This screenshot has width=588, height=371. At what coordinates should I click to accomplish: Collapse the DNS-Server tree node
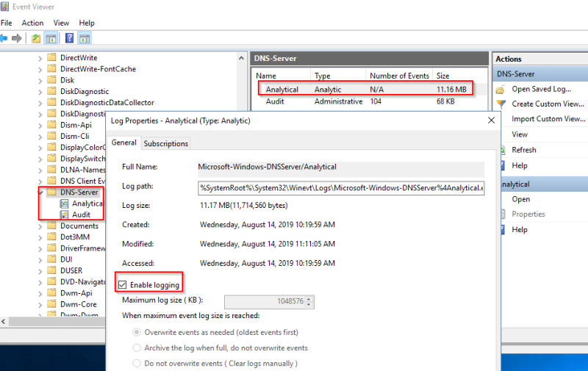tap(40, 192)
